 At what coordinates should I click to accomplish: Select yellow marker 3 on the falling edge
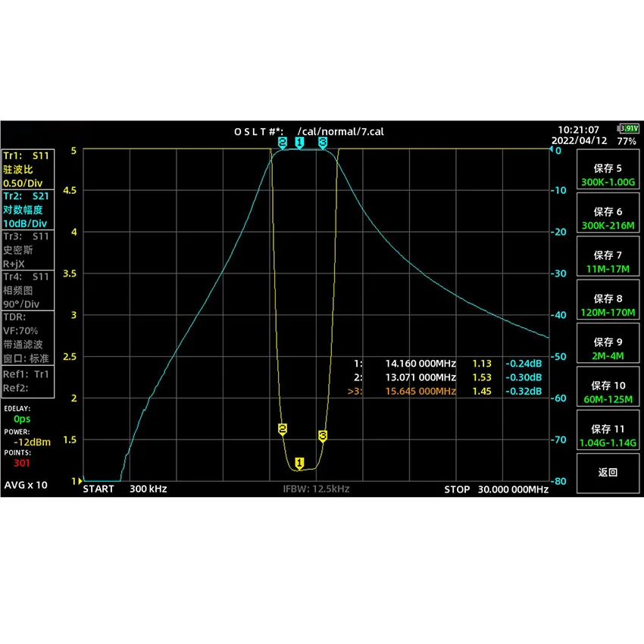[x=323, y=435]
